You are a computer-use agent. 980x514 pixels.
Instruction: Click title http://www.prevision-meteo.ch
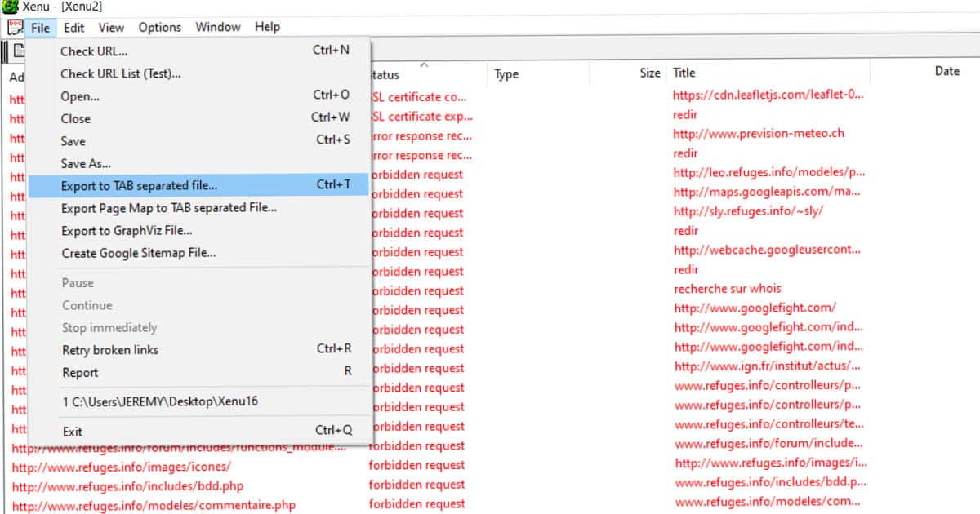click(x=759, y=134)
